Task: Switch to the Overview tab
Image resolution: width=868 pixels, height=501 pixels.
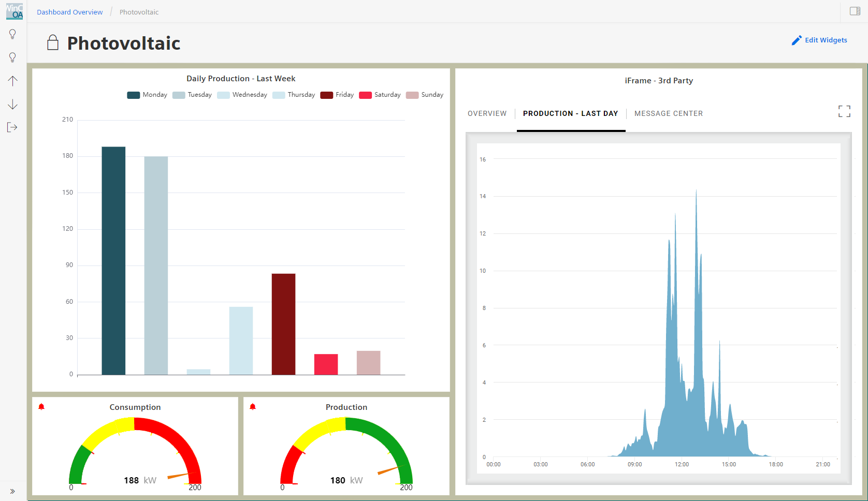Action: click(x=487, y=113)
